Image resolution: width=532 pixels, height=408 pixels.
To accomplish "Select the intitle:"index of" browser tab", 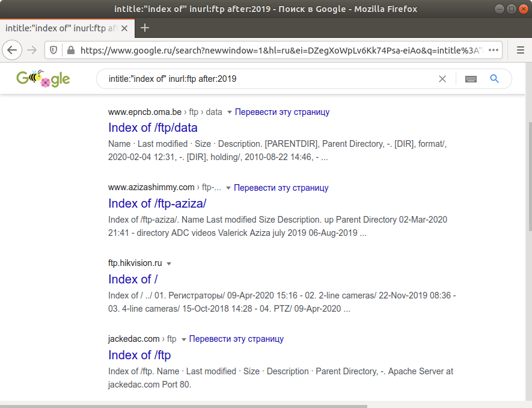I will [x=67, y=28].
